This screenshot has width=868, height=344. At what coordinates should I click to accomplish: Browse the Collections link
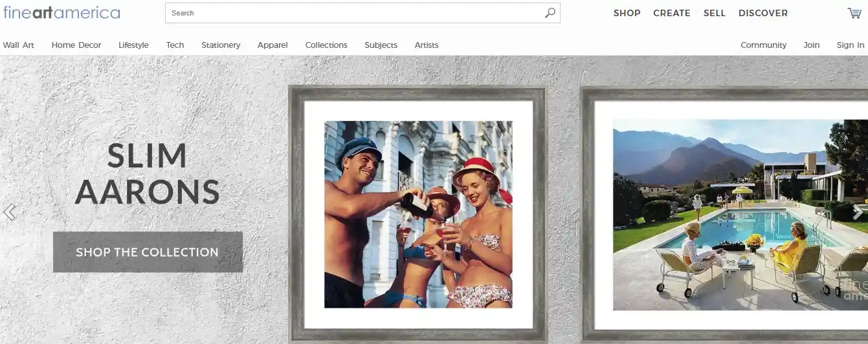click(326, 45)
